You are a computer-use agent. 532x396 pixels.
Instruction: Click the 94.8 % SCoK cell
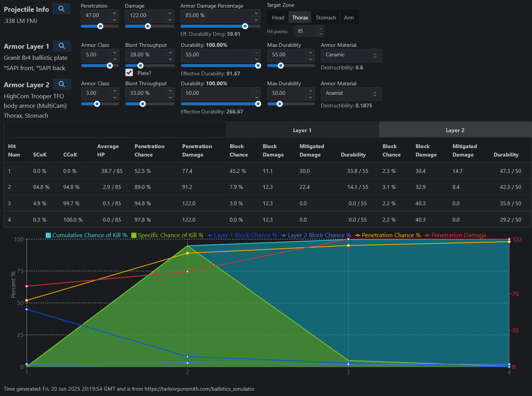click(41, 187)
